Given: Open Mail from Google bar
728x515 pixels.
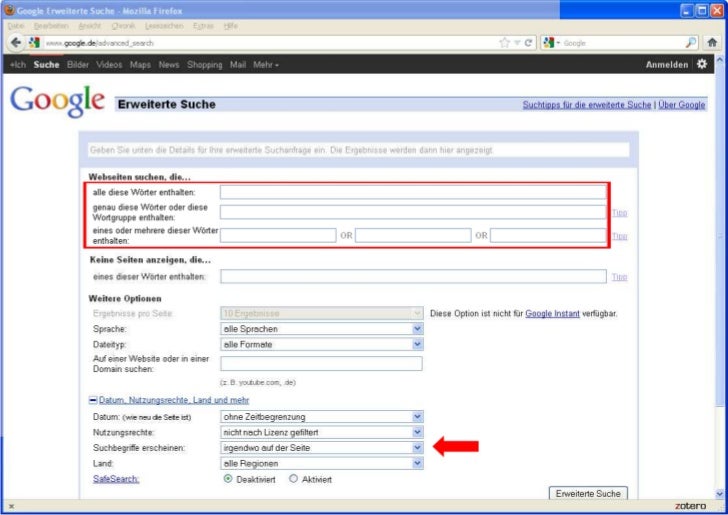Looking at the screenshot, I should [x=238, y=65].
